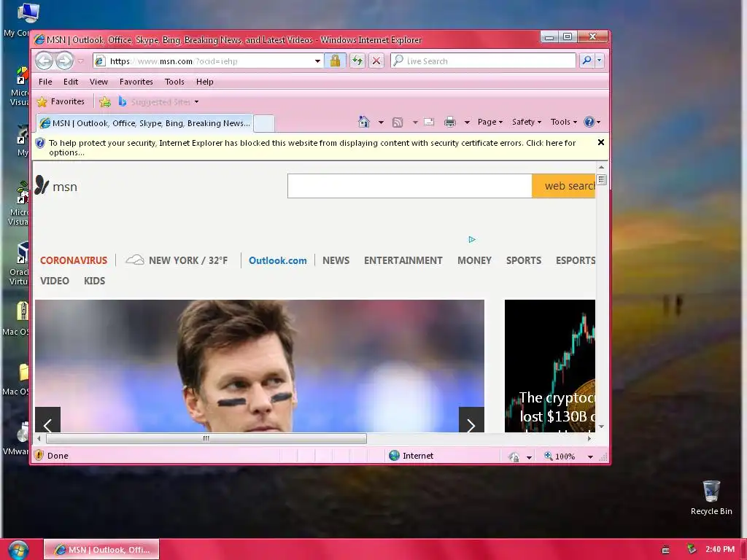Viewport: 747px width, 560px height.
Task: Open the ENTERTAINMENT section link
Action: tap(403, 260)
